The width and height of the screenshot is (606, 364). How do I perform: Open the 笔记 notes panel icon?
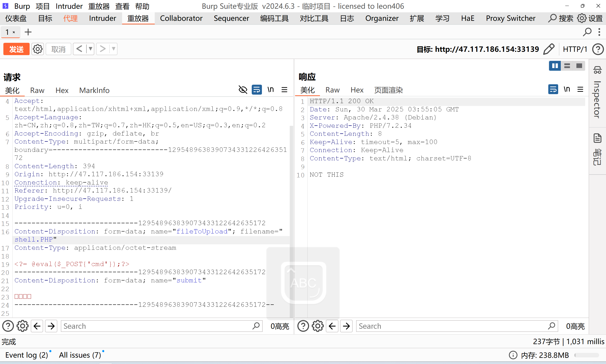point(597,138)
